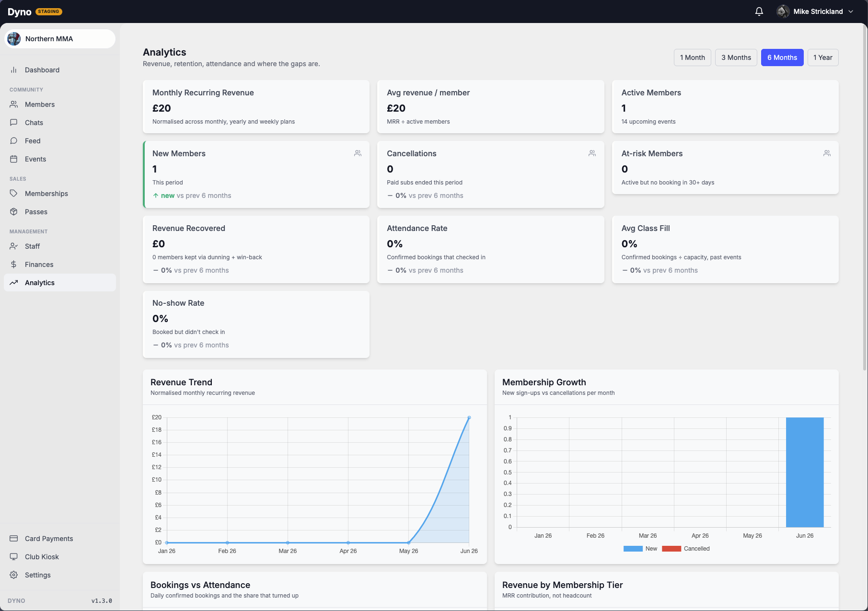
Task: Launch Club Kiosk
Action: tap(60, 557)
